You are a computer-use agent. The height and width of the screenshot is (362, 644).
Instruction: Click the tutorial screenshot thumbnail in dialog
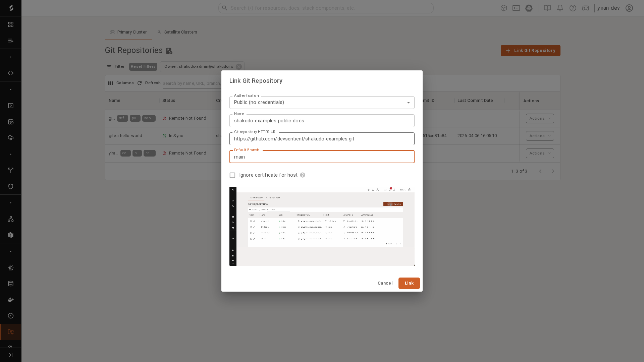click(x=322, y=226)
